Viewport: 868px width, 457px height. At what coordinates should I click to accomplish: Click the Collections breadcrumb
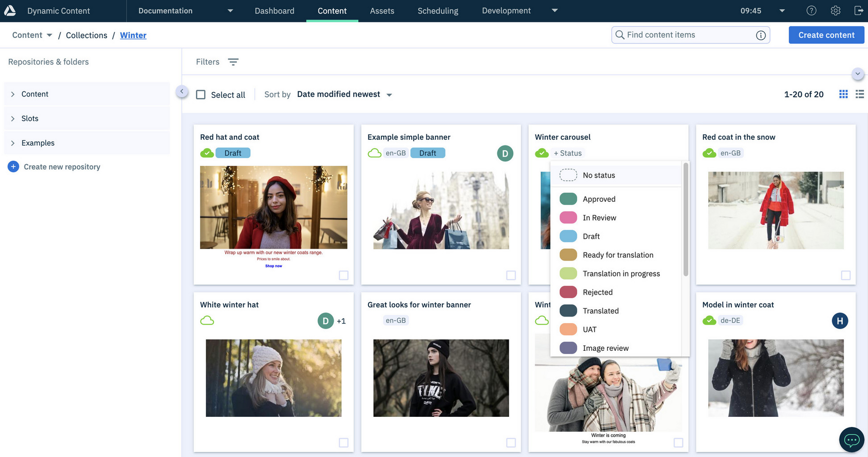pyautogui.click(x=86, y=35)
